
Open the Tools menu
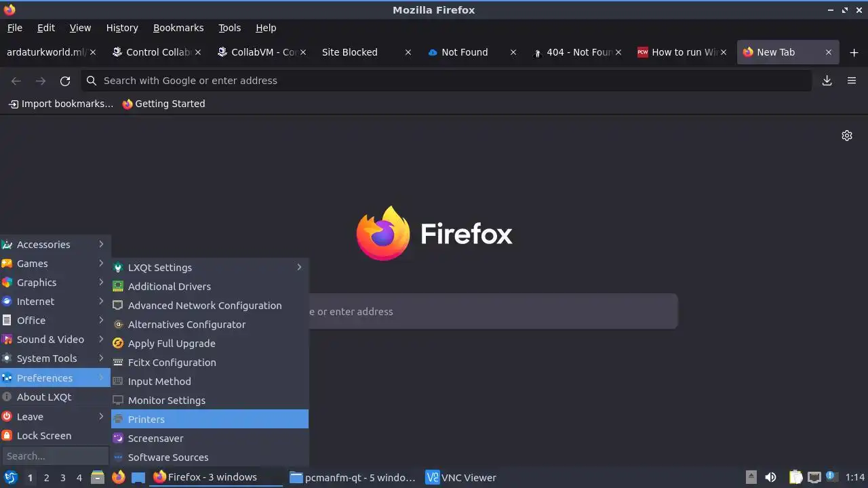(x=229, y=28)
